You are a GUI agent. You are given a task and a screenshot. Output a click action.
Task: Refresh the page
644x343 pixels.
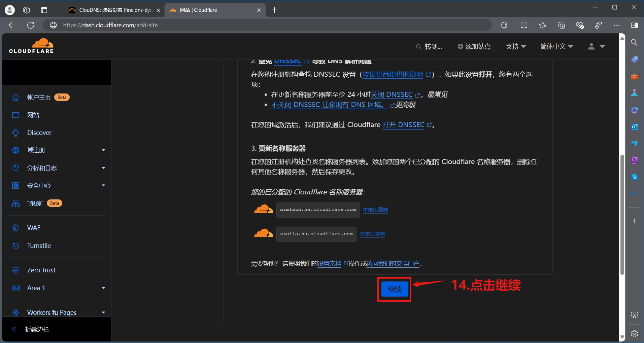pos(31,25)
